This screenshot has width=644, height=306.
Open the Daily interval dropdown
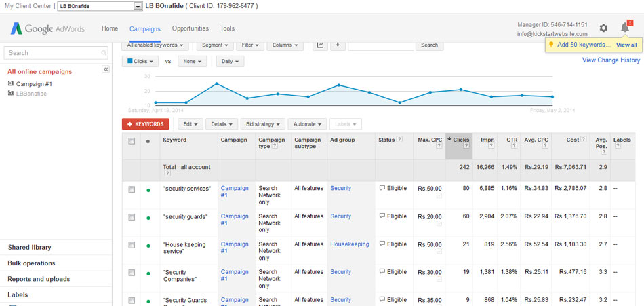pyautogui.click(x=230, y=61)
